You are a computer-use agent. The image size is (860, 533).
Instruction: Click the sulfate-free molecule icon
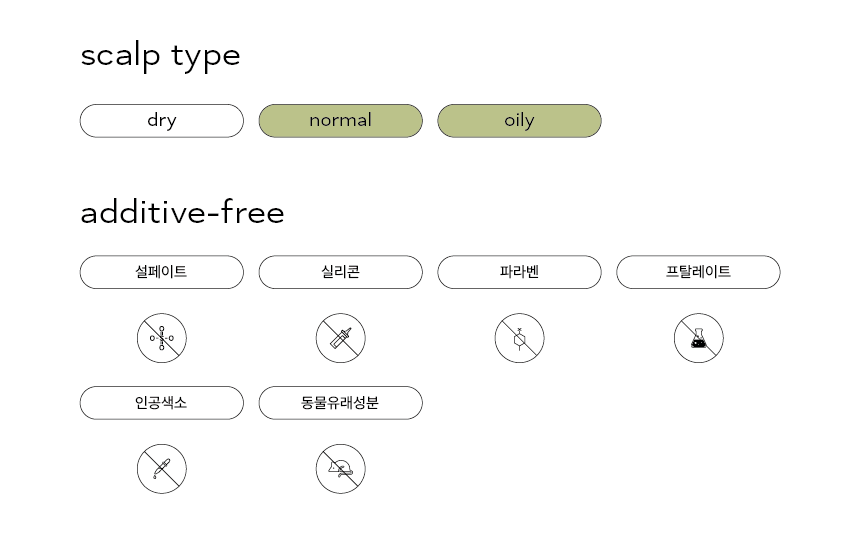point(162,338)
